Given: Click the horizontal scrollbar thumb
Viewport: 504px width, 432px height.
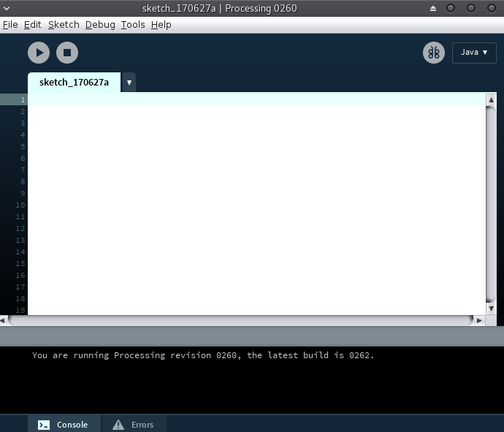Looking at the screenshot, I should tap(241, 320).
